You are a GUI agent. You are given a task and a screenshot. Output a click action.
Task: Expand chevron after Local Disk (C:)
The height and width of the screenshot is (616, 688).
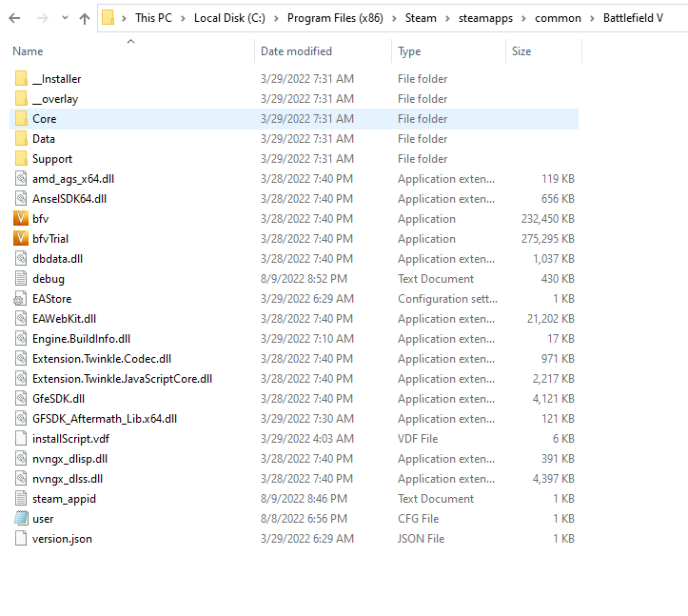pyautogui.click(x=276, y=18)
